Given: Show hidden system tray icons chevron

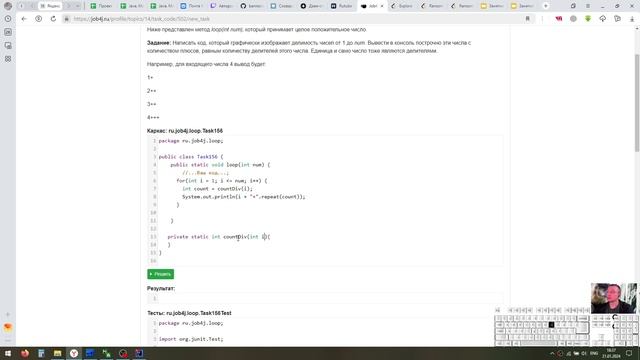Looking at the screenshot, I should [552, 353].
